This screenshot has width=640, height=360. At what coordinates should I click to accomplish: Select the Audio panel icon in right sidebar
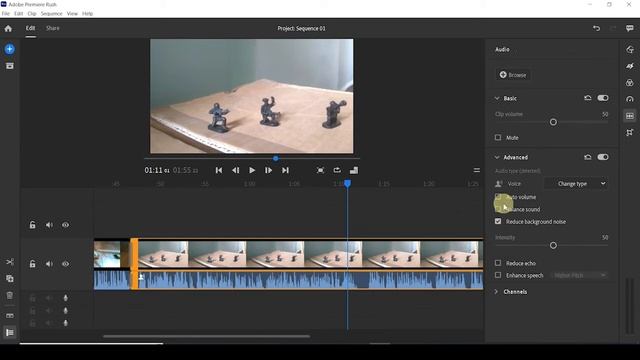tap(630, 116)
